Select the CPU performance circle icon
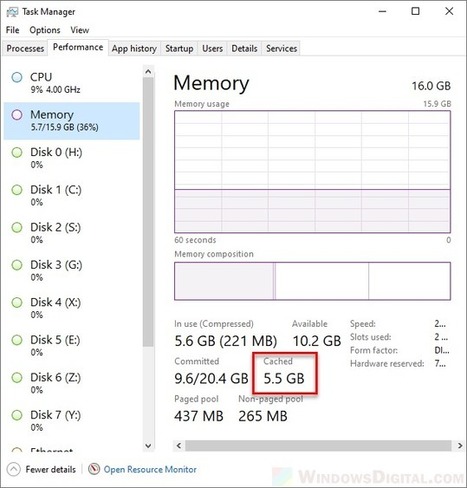This screenshot has height=488, width=467. coord(17,77)
